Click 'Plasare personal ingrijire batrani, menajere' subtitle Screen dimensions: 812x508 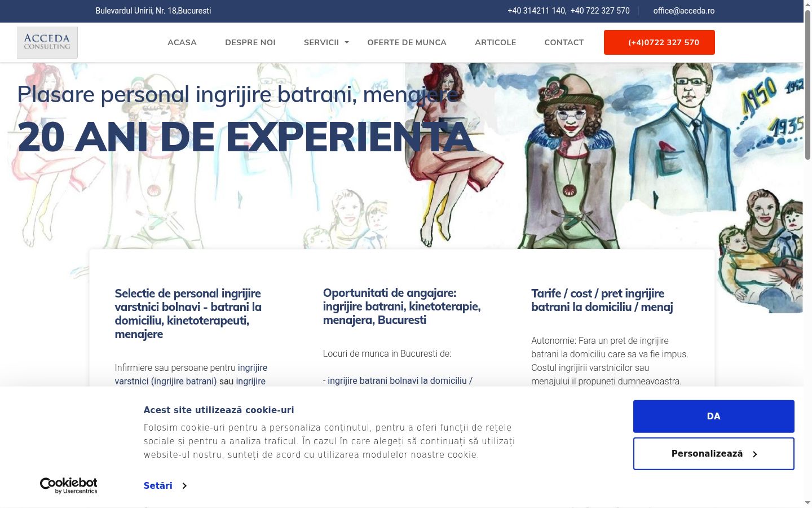(x=238, y=94)
